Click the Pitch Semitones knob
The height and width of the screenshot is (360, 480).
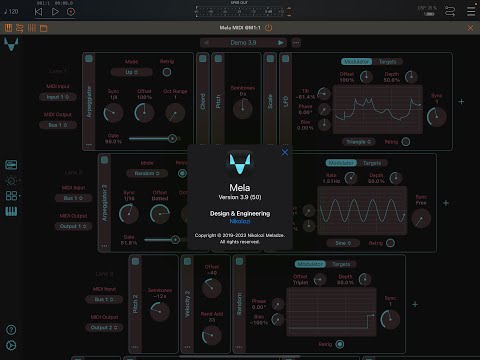coord(243,109)
